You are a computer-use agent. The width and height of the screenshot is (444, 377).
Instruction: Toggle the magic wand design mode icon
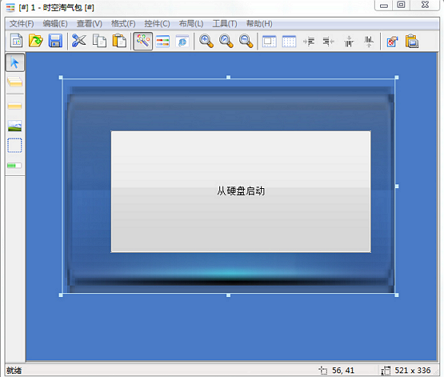coord(143,41)
